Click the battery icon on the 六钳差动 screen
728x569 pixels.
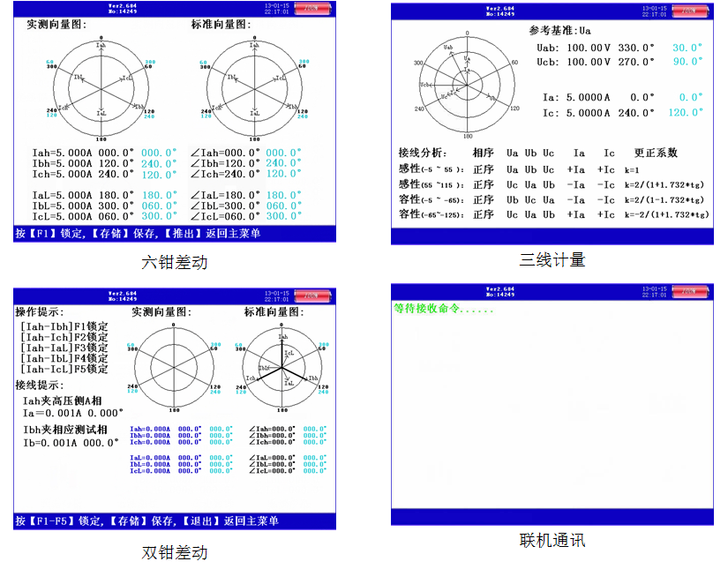coord(311,10)
